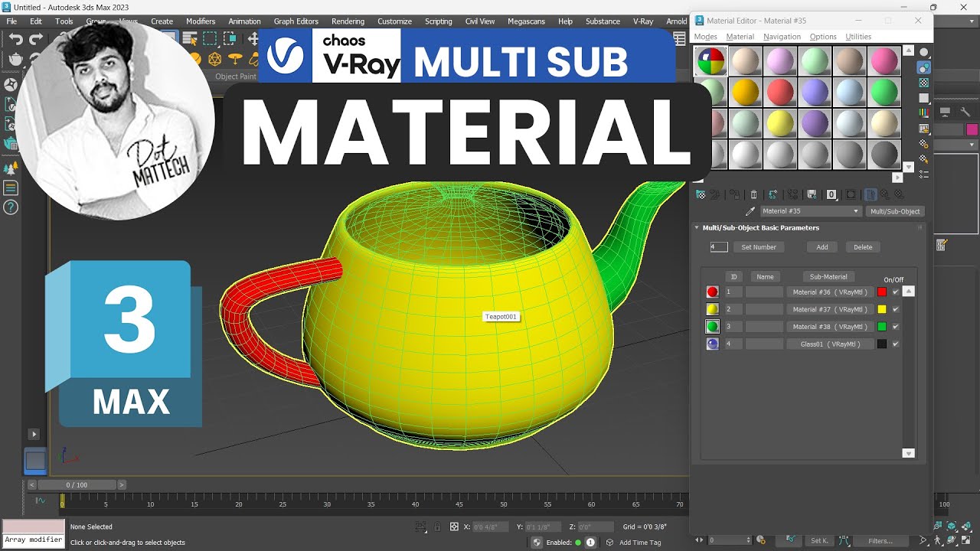The image size is (980, 551).
Task: Open the Utilities menu in Material Editor
Action: (x=858, y=37)
